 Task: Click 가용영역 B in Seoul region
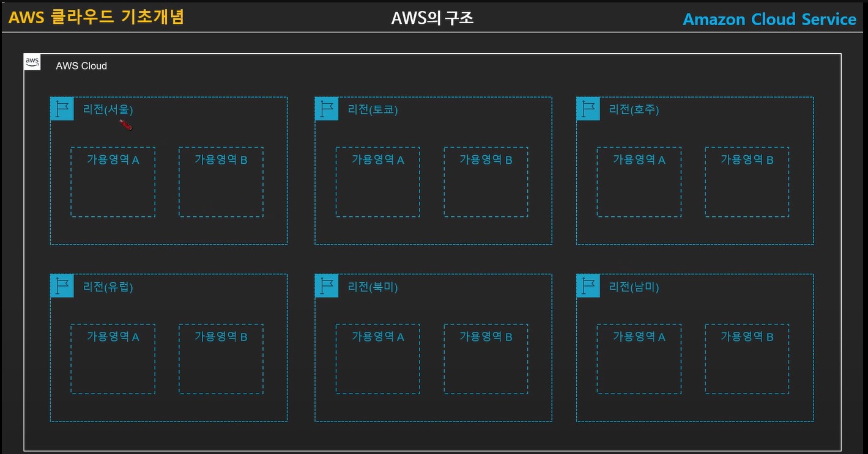(221, 181)
